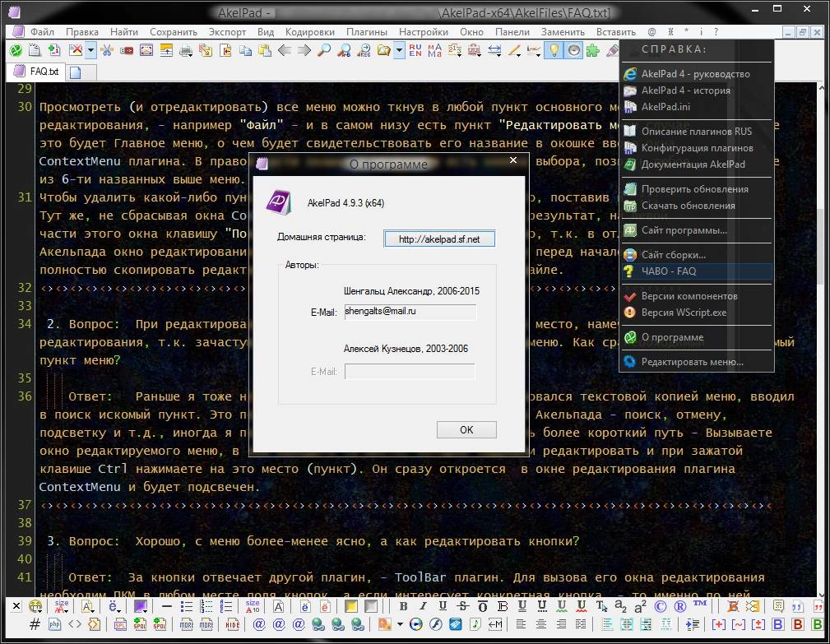Switch to the FAQ.txt tab
The width and height of the screenshot is (830, 644).
(x=36, y=71)
